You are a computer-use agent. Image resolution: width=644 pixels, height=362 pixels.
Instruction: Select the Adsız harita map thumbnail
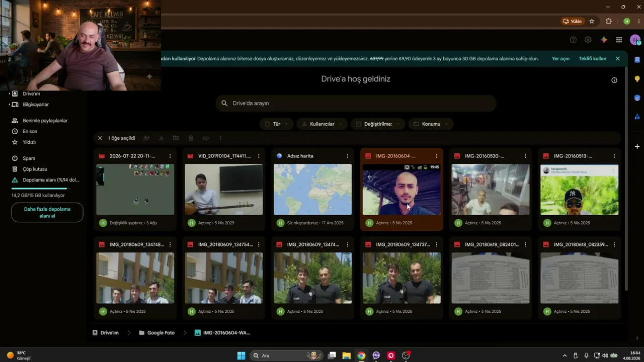click(x=312, y=190)
